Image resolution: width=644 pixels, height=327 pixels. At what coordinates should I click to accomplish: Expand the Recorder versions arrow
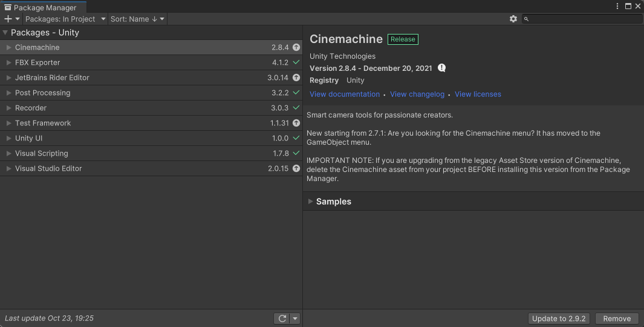click(x=8, y=108)
